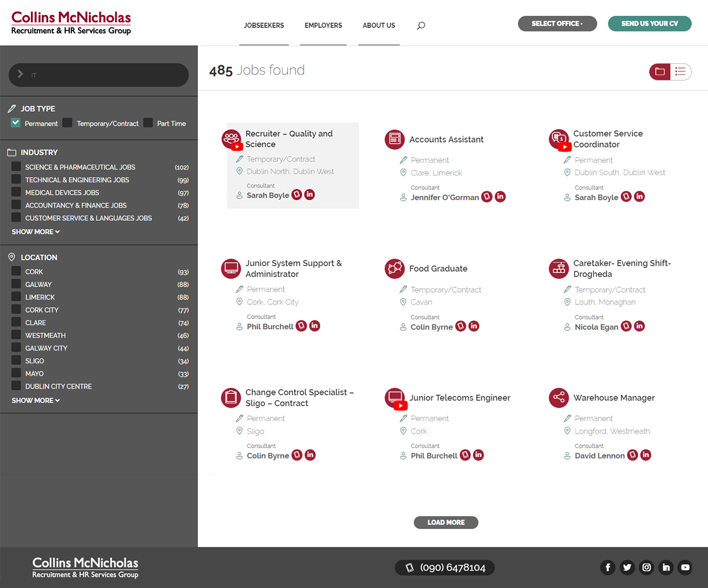Open the Employers menu
The height and width of the screenshot is (588, 708).
pyautogui.click(x=323, y=25)
